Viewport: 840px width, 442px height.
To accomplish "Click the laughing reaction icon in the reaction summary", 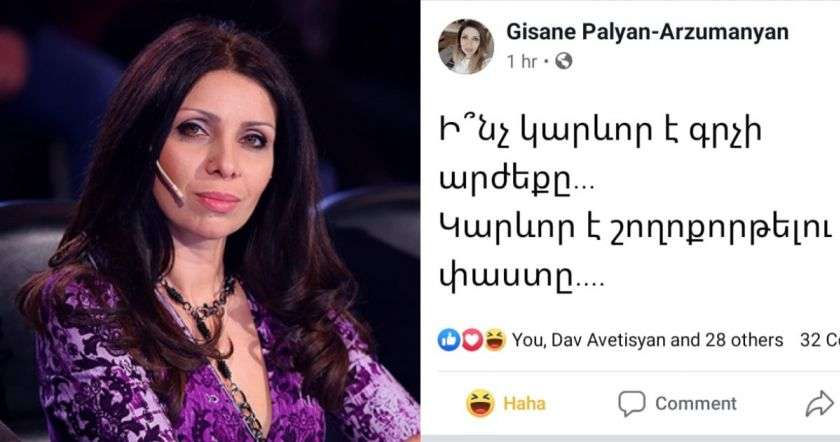I will [x=495, y=340].
